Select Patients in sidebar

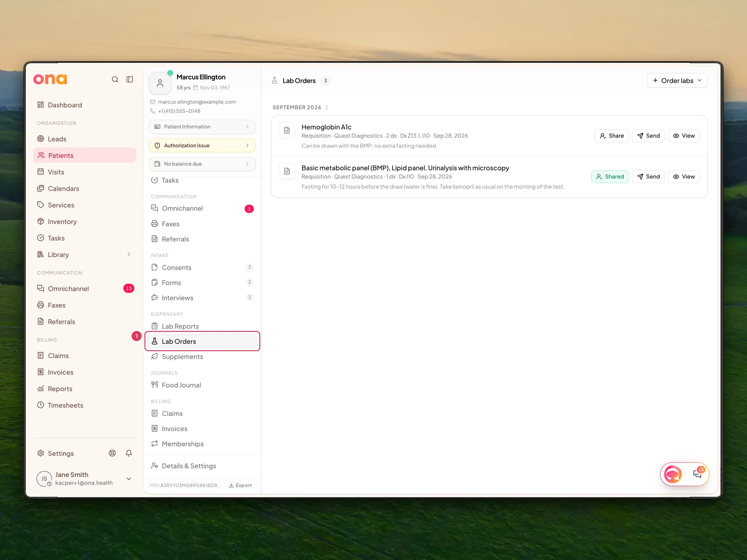[x=85, y=155]
